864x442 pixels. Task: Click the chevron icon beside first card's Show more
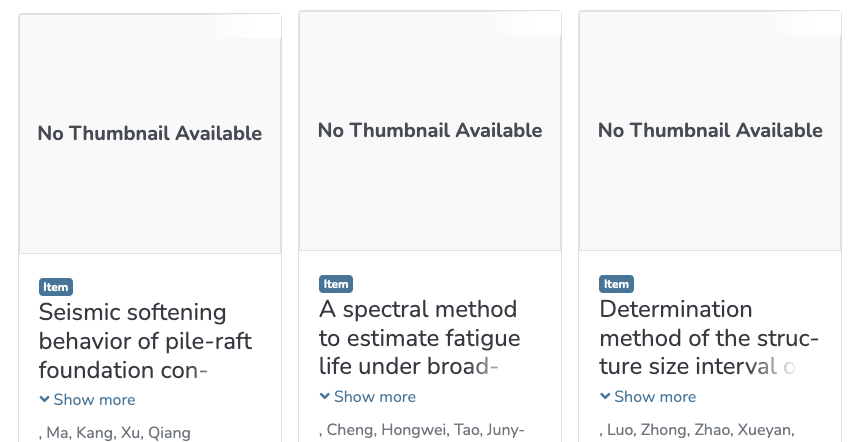tap(45, 399)
